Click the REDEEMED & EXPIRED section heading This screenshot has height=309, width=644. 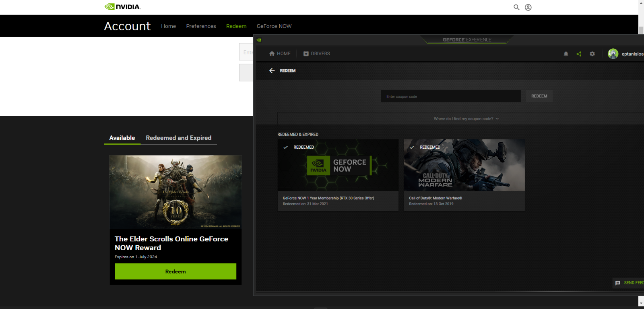click(298, 135)
